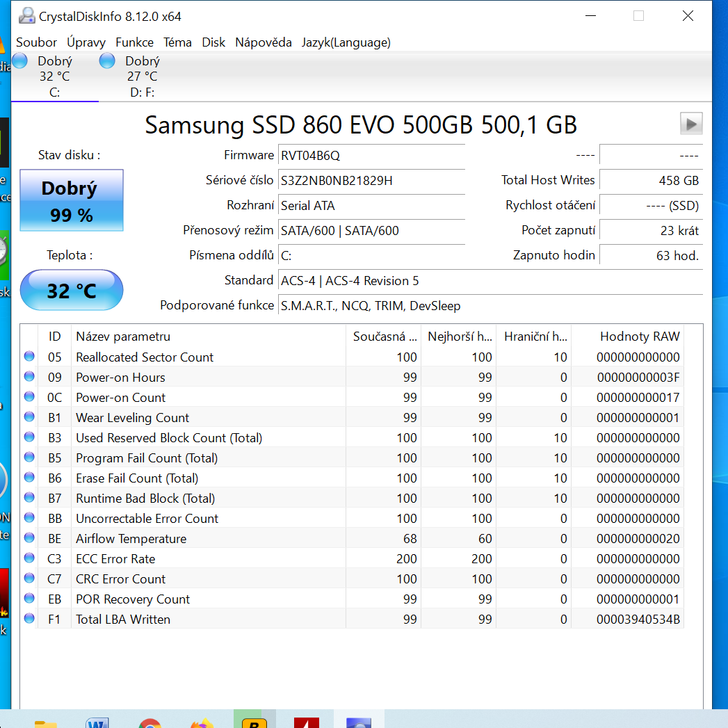Open Google Chrome from the taskbar
The height and width of the screenshot is (728, 728).
click(149, 723)
